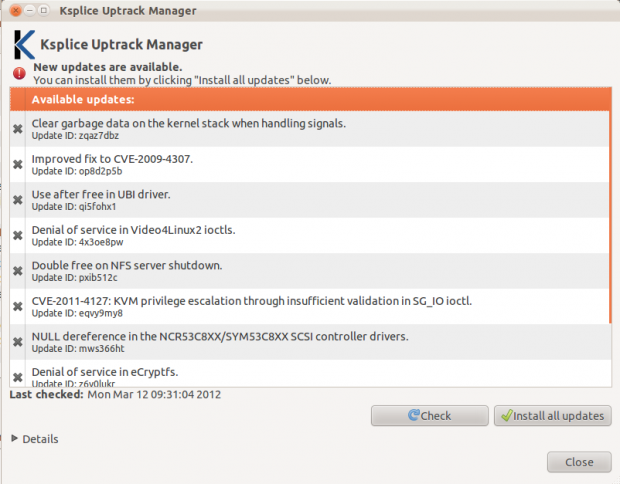Select 'Clear garbage data on the kernel stack' row
620x484 pixels.
click(x=310, y=129)
